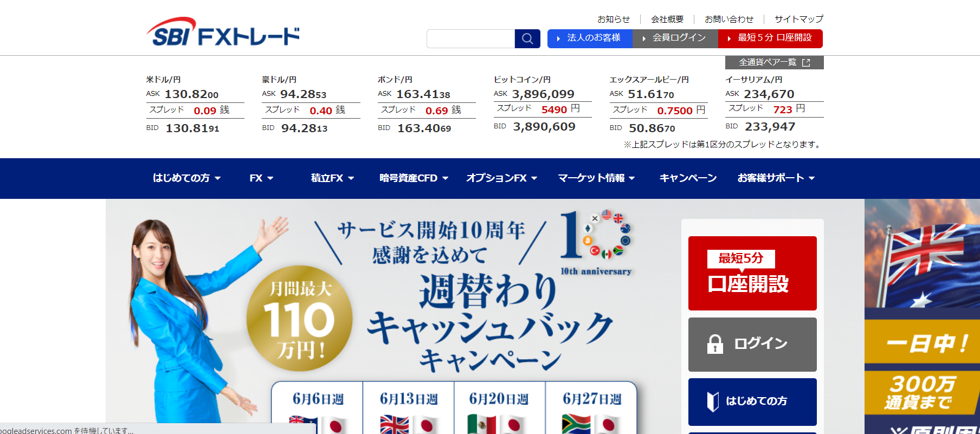Click the 一日中! banner text on right
Image resolution: width=980 pixels, height=434 pixels.
point(926,343)
